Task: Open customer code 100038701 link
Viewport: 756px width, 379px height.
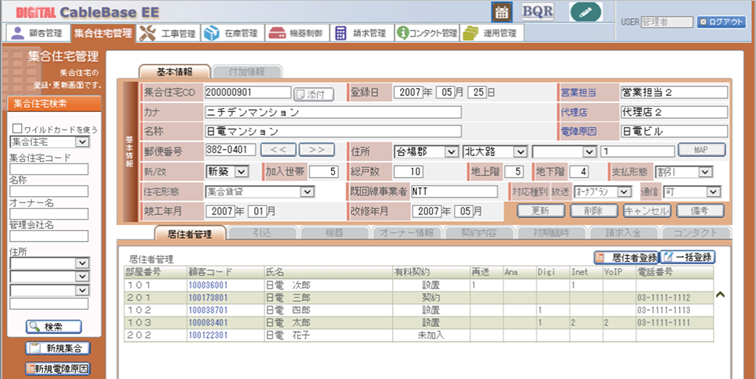Action: pyautogui.click(x=208, y=310)
